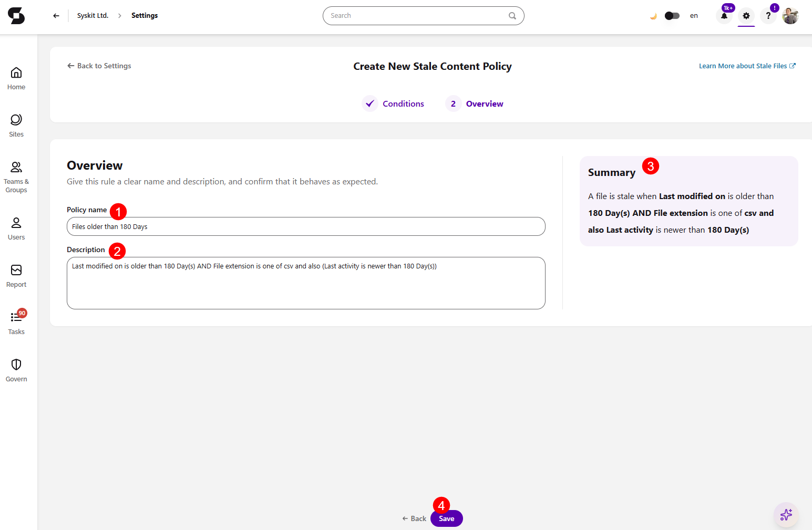Open Learn More about Stale Files link
This screenshot has width=812, height=530.
[x=747, y=66]
